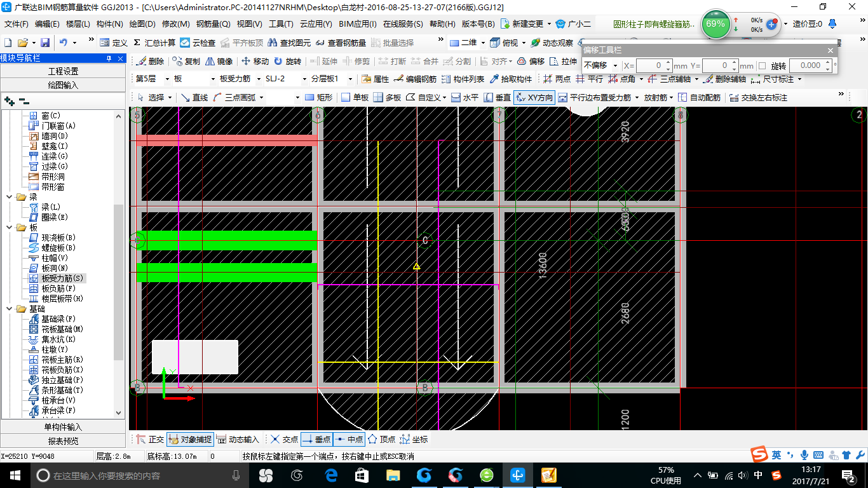Open the BIM应用(I) menu

point(358,24)
